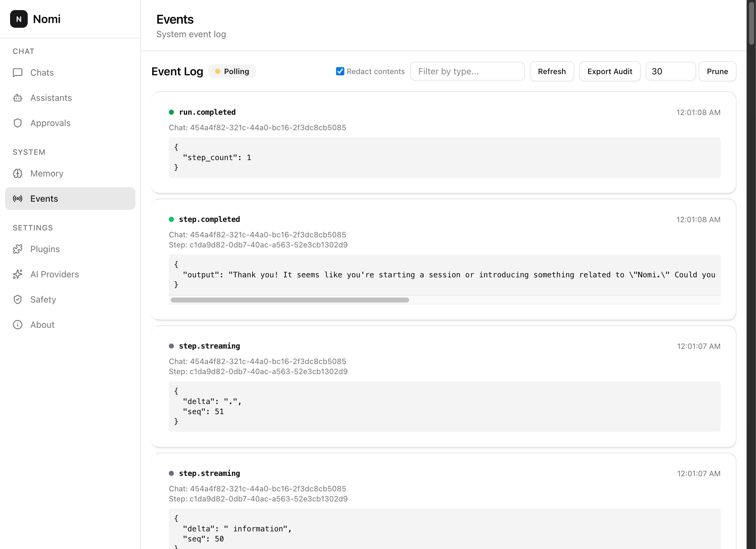Viewport: 756px width, 549px height.
Task: Click the prune days field showing 30
Action: click(x=670, y=71)
